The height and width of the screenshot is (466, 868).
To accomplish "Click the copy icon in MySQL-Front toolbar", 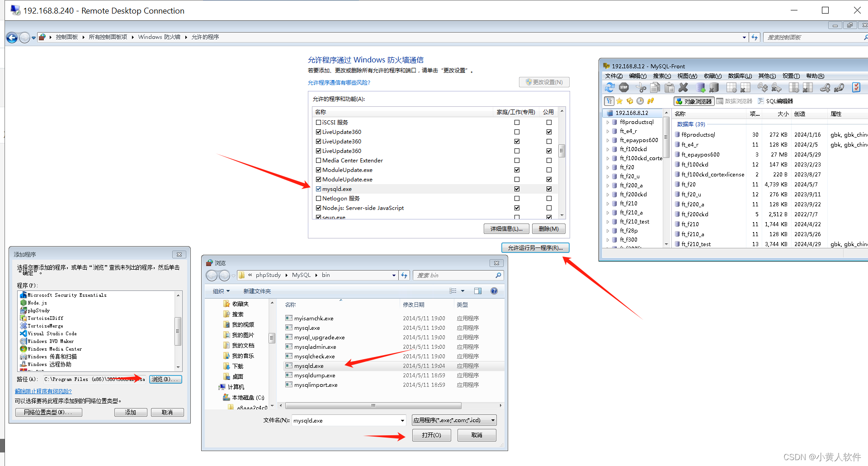I will click(x=655, y=87).
